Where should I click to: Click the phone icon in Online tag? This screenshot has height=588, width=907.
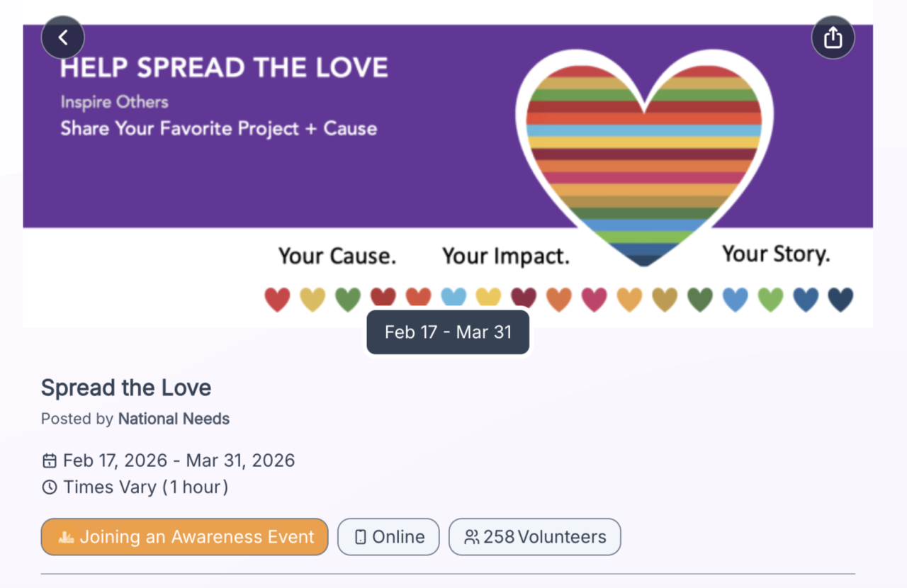[361, 538]
